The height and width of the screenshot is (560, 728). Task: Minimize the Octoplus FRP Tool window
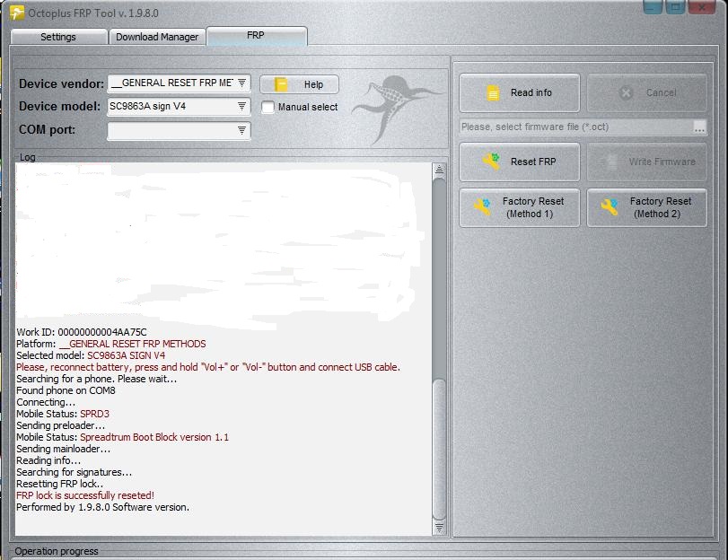click(x=653, y=7)
